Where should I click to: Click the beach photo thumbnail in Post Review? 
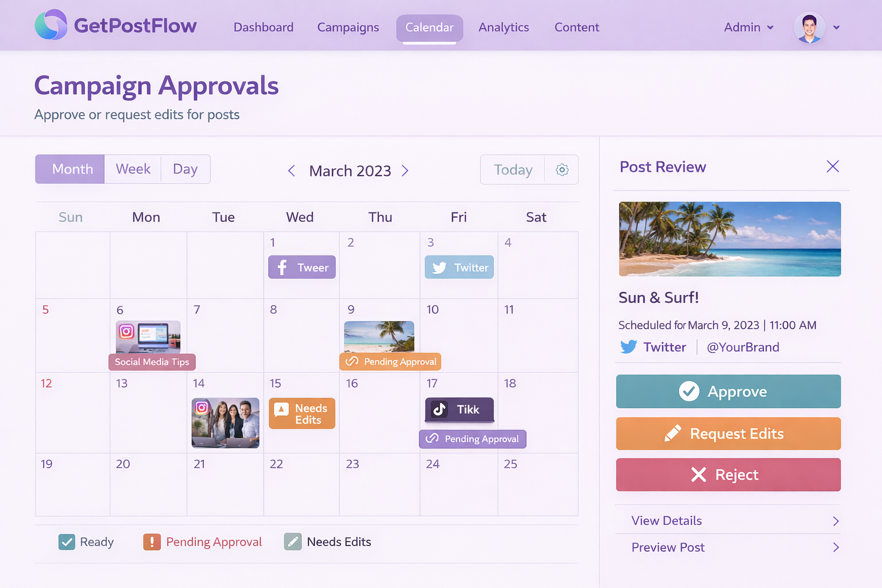729,239
